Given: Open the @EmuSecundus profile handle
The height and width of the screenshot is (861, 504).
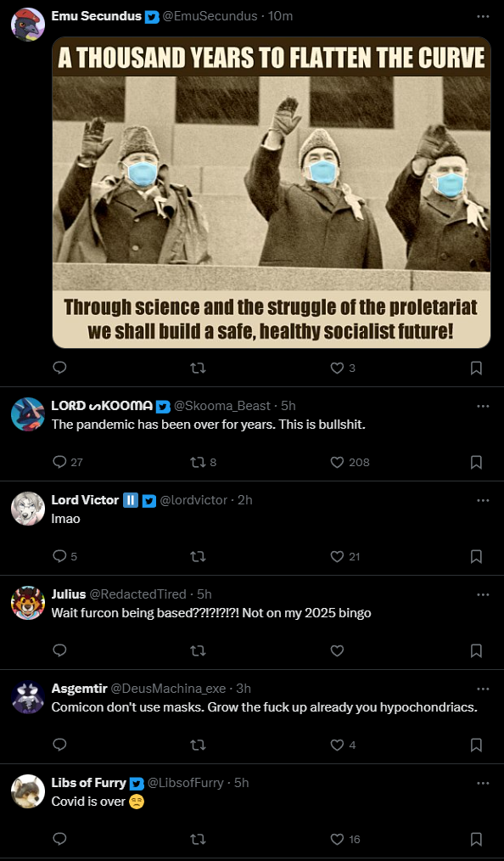Looking at the screenshot, I should click(x=210, y=16).
